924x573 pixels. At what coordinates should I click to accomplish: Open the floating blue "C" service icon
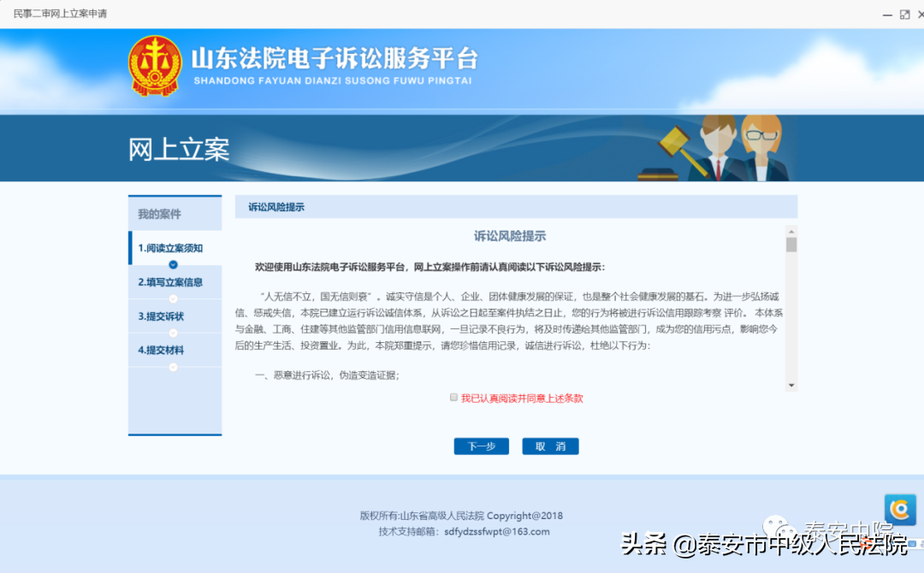(899, 510)
